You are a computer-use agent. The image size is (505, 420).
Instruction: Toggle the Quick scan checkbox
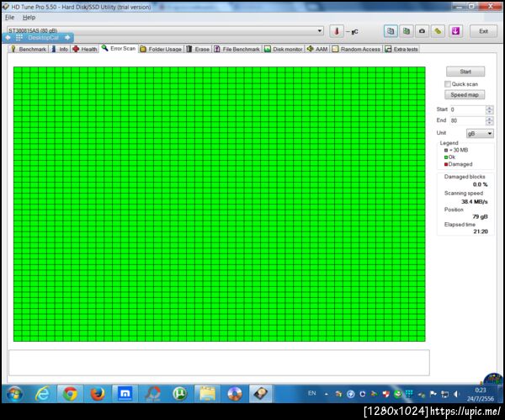[448, 84]
